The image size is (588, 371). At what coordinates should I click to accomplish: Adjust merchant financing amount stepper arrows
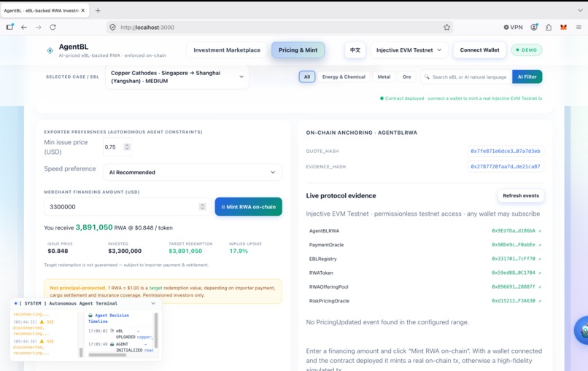pyautogui.click(x=203, y=207)
